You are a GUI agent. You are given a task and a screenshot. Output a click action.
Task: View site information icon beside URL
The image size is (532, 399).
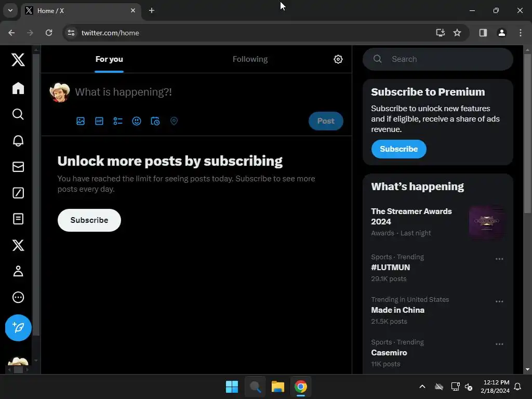coord(71,33)
